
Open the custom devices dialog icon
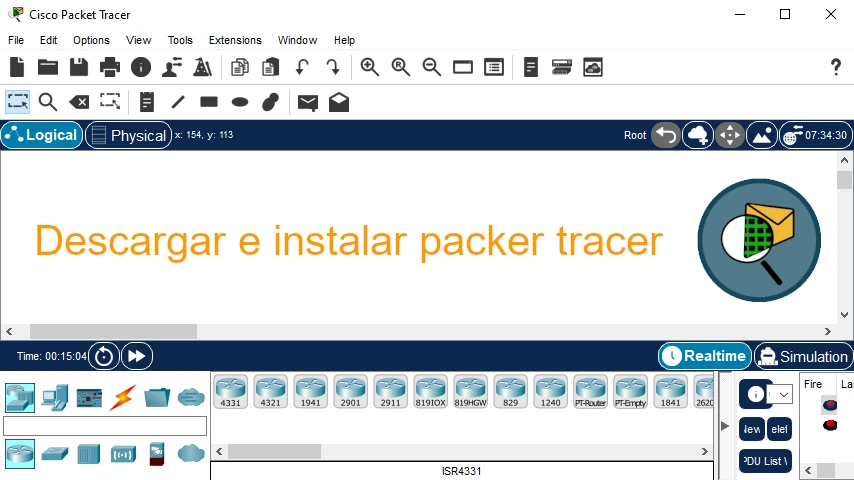click(x=562, y=67)
